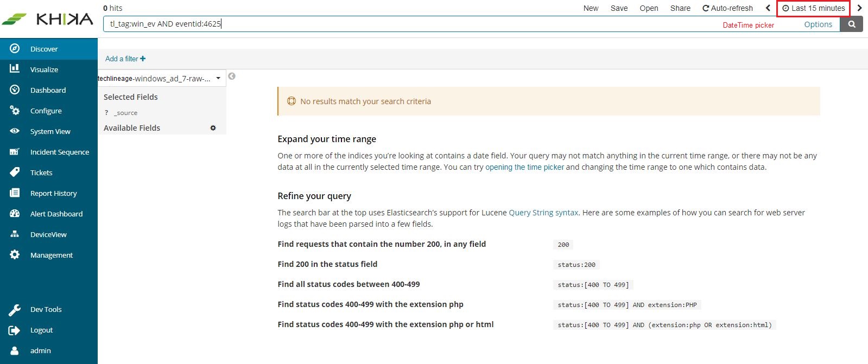Click the DeviceView network icon
The height and width of the screenshot is (364, 868).
point(15,234)
